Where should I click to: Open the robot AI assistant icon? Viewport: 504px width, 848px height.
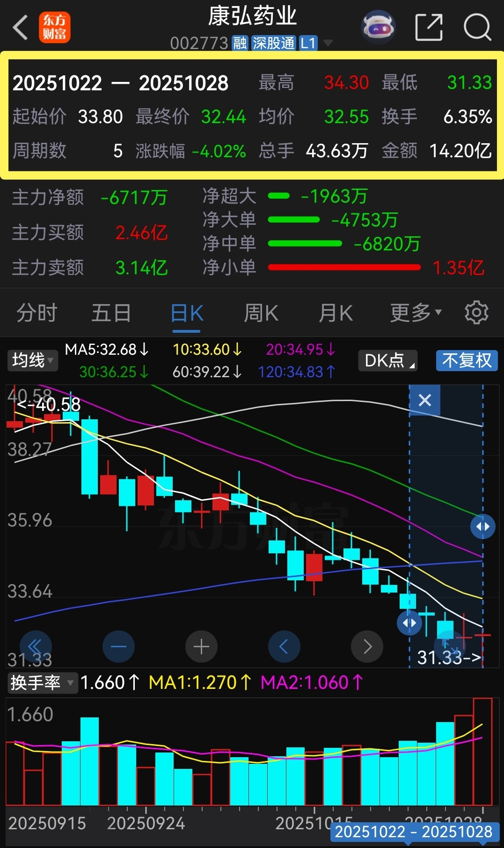coord(379,27)
